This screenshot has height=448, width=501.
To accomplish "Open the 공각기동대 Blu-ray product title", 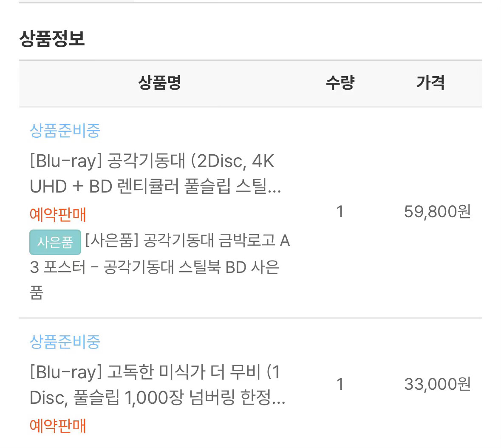I will pos(155,173).
